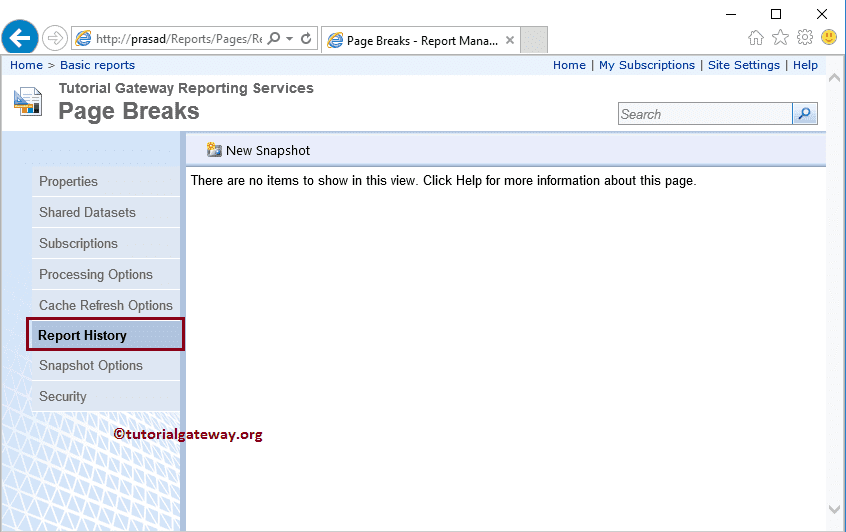Go to Home in the breadcrumb
Viewport: 846px width, 532px height.
26,65
